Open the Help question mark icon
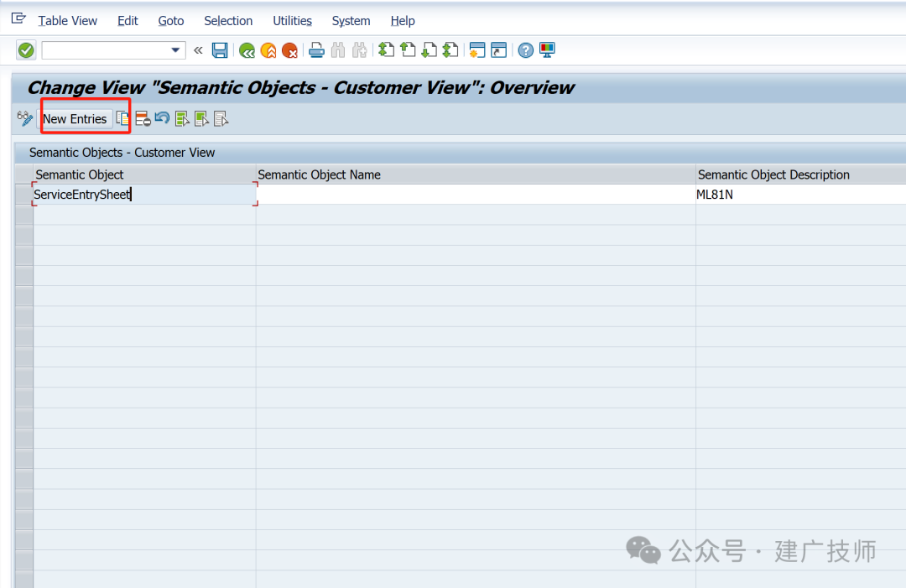 525,50
